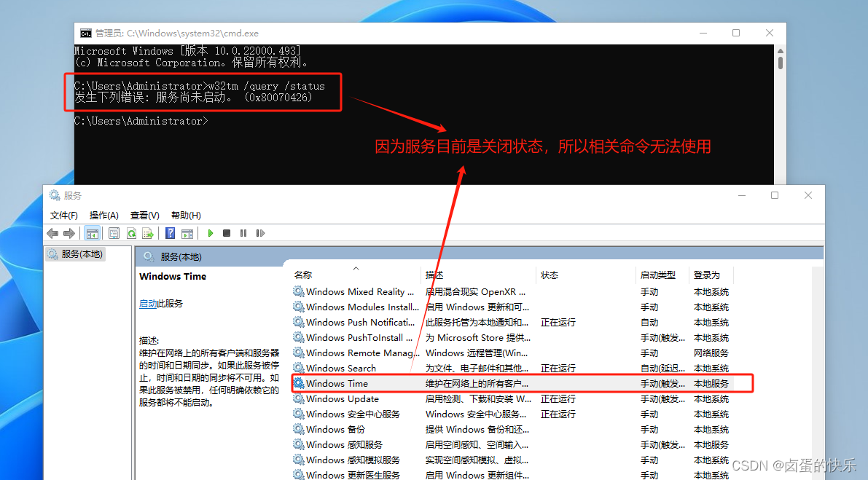This screenshot has height=480, width=868.
Task: Select the Windows 感知服务 service name
Action: point(344,444)
